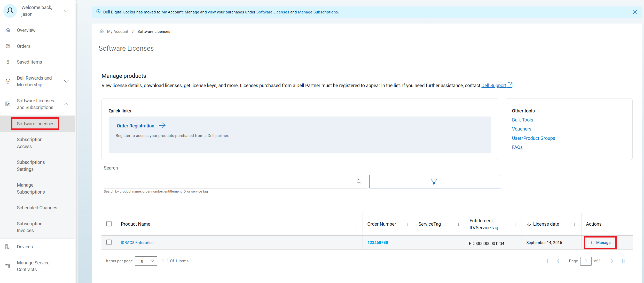Click the Orders package icon
644x283 pixels.
[x=8, y=46]
